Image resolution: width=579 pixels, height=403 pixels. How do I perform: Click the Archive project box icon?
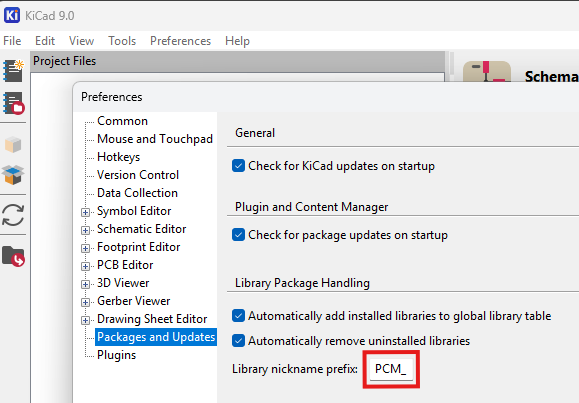pyautogui.click(x=13, y=145)
